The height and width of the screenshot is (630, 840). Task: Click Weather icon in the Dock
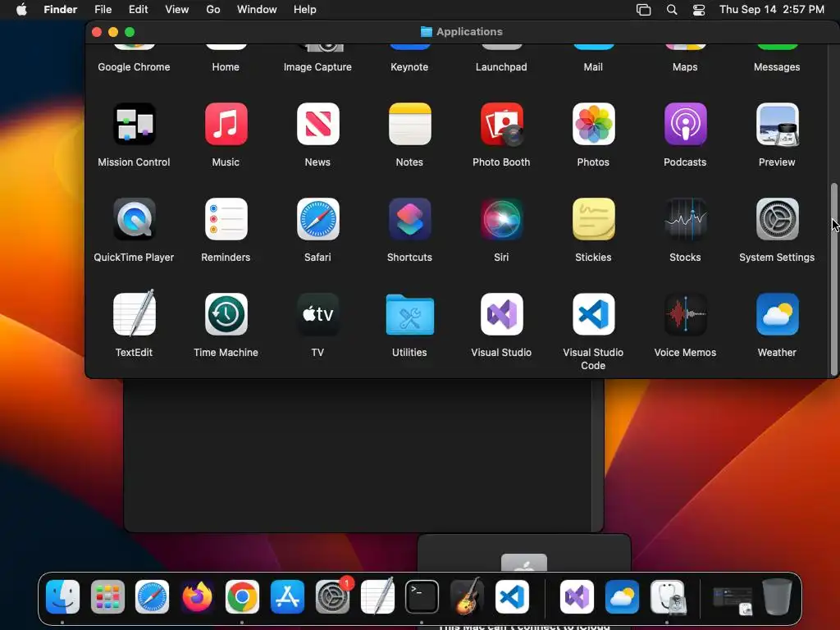click(622, 597)
